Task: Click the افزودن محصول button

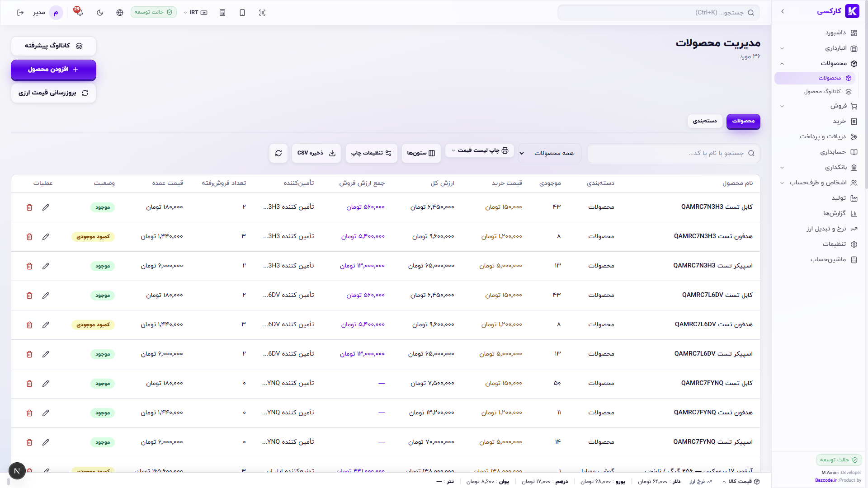Action: [x=53, y=70]
